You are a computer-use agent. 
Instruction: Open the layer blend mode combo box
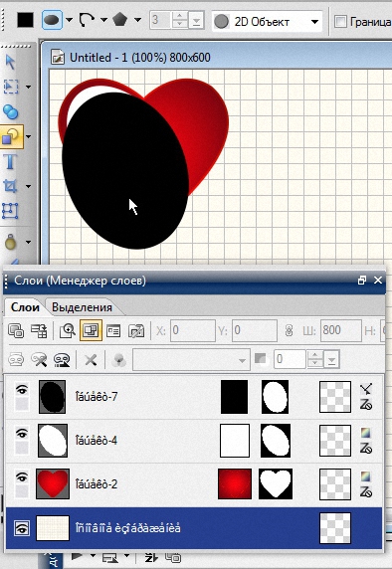(191, 360)
